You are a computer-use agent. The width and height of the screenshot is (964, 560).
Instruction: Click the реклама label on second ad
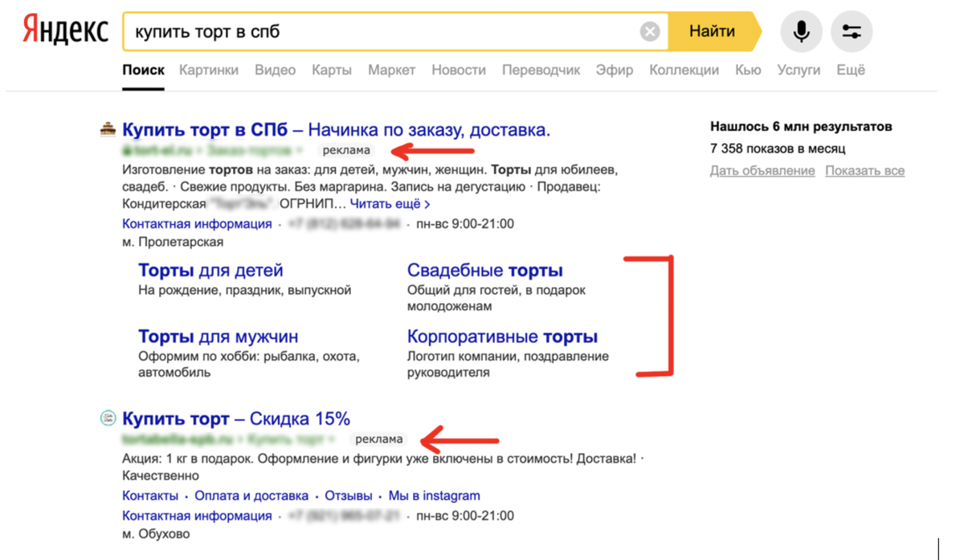[x=378, y=439]
